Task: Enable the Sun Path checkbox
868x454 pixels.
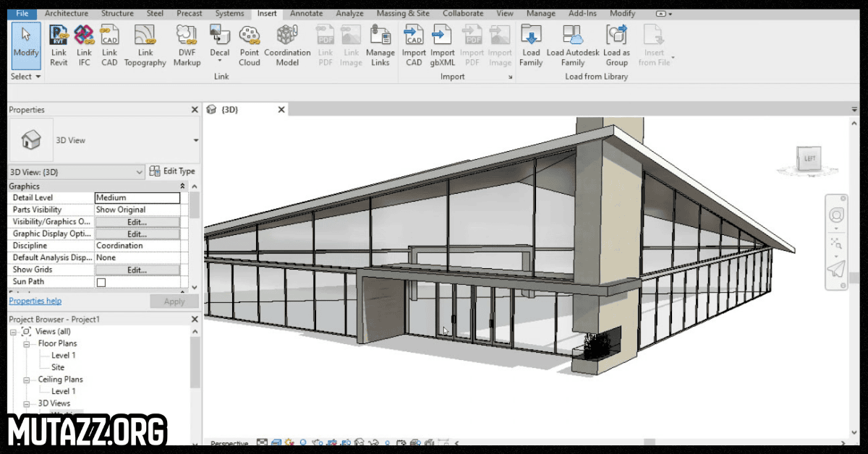Action: [101, 282]
